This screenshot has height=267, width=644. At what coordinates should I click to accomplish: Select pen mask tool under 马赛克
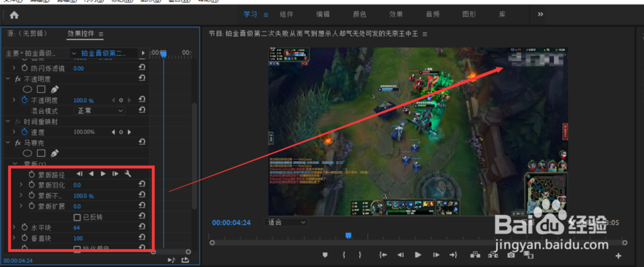pyautogui.click(x=54, y=153)
